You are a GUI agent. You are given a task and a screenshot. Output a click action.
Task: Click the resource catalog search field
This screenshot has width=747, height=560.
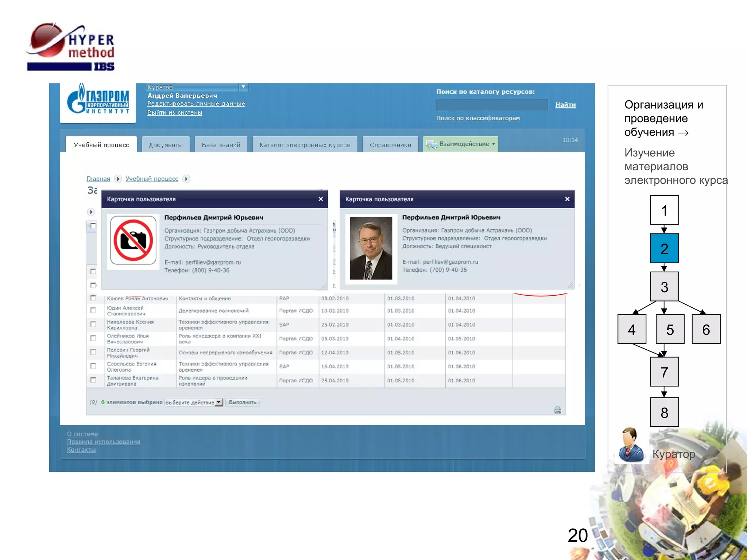point(491,105)
